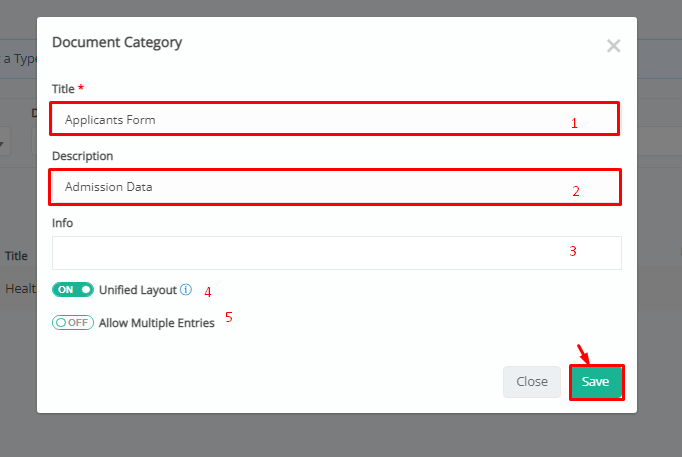This screenshot has width=682, height=457.
Task: Click the Title field label
Action: coord(64,89)
